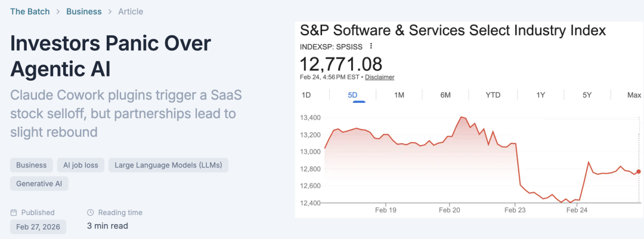Open the Disclaimer link

[379, 77]
